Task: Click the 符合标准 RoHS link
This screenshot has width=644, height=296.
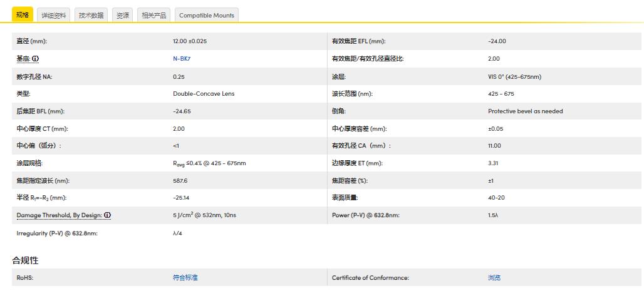Action: pyautogui.click(x=185, y=278)
